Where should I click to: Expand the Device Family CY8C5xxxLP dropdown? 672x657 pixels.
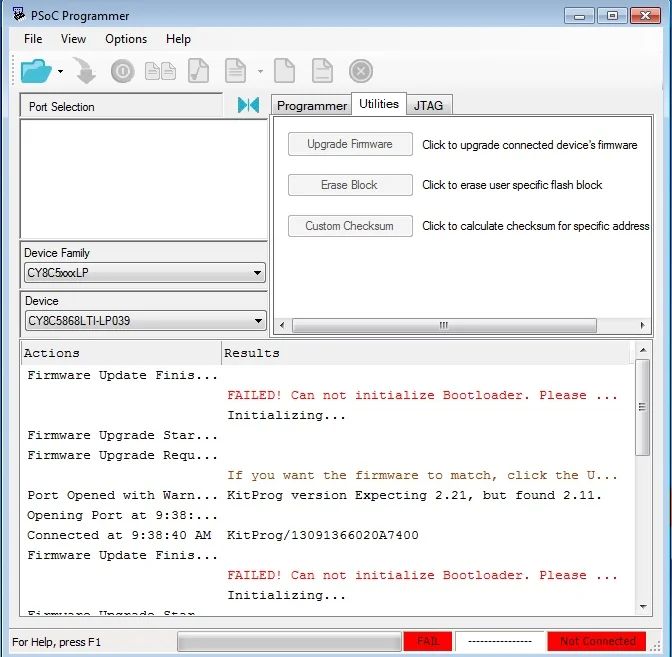click(x=145, y=273)
